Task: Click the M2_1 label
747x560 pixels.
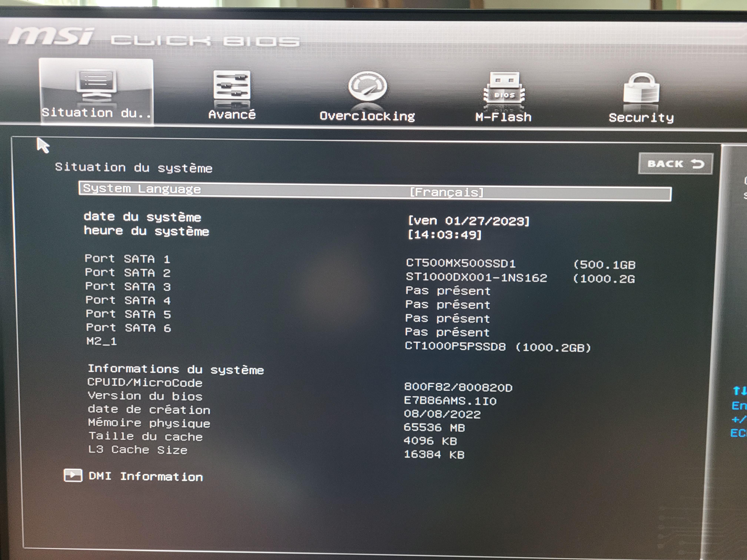Action: 102,341
